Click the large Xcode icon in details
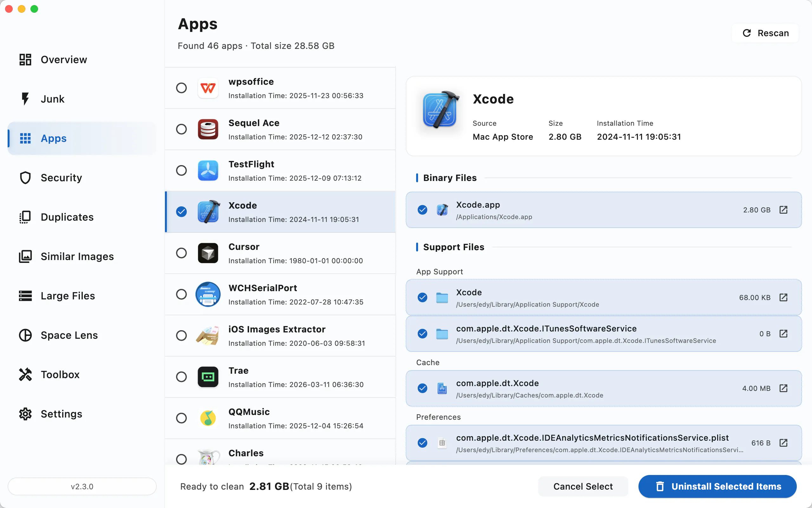 pyautogui.click(x=441, y=110)
